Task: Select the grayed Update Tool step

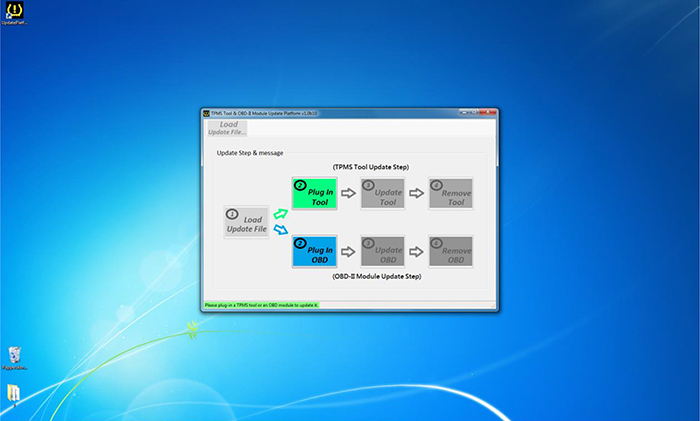Action: pos(382,193)
